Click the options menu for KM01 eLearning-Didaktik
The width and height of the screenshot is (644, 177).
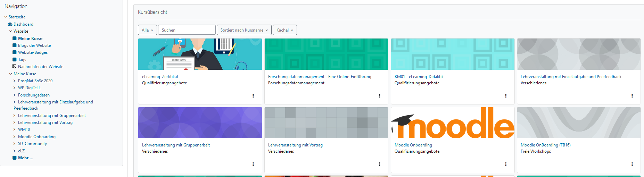tap(505, 96)
